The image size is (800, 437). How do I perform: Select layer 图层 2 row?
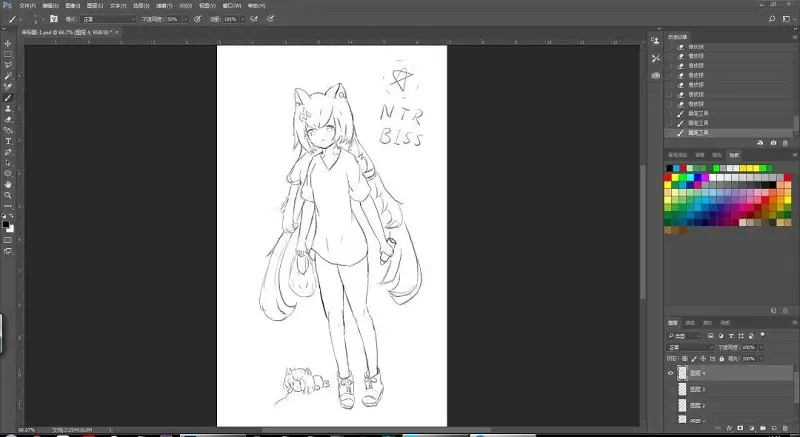(x=730, y=406)
